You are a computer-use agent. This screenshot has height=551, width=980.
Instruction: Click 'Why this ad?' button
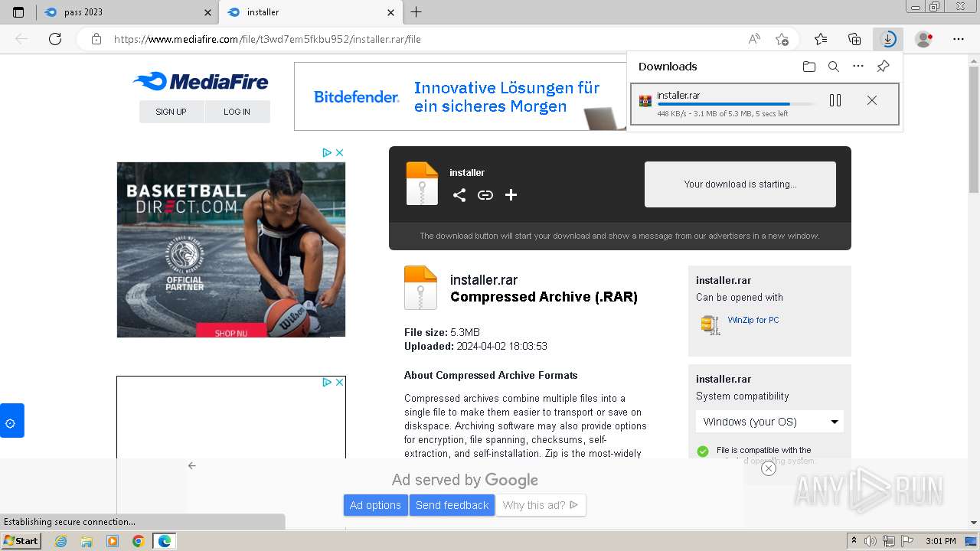point(541,505)
